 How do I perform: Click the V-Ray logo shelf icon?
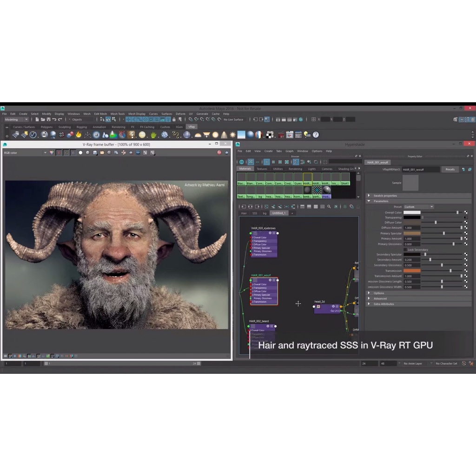[x=33, y=135]
